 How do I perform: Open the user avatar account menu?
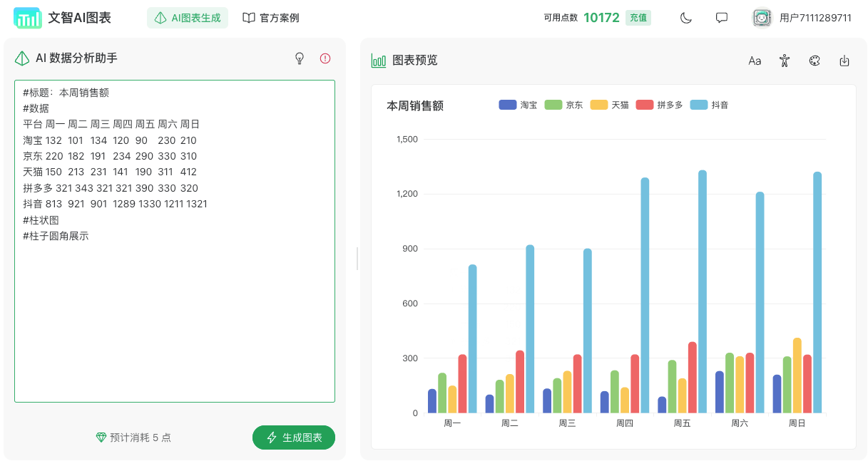[762, 18]
